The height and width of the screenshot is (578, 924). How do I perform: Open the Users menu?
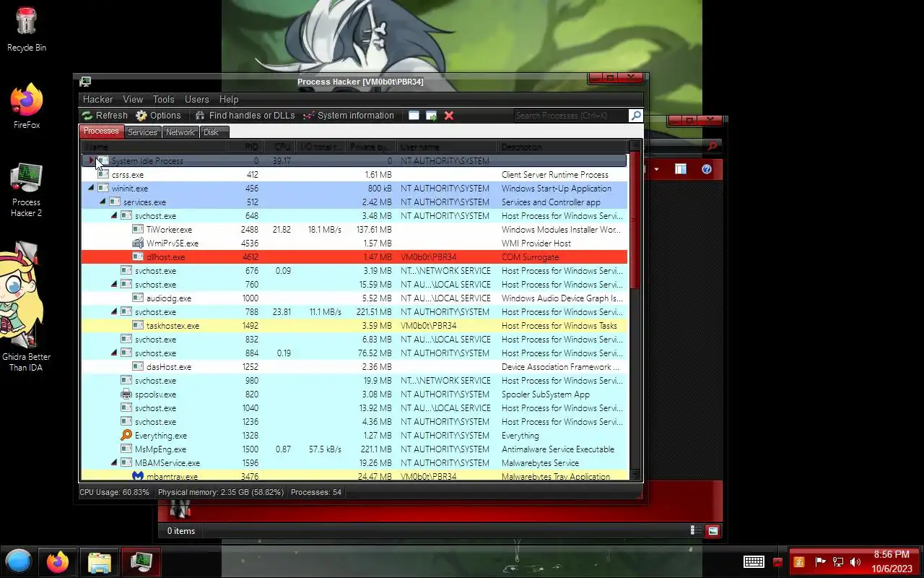click(x=196, y=100)
